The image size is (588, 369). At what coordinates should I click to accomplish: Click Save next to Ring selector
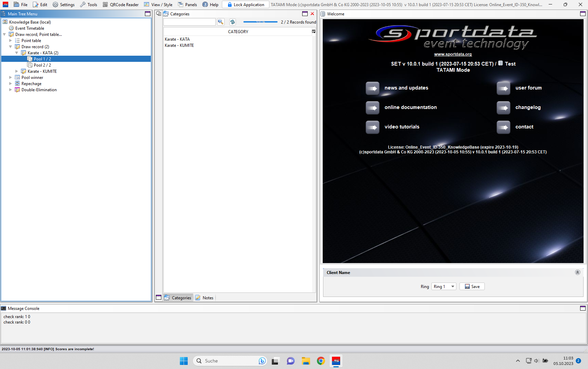click(472, 286)
